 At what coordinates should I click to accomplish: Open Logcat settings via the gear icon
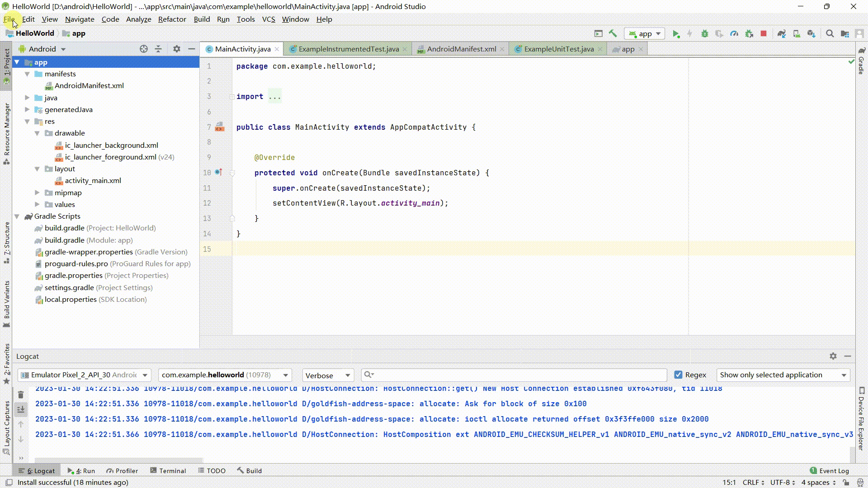833,356
